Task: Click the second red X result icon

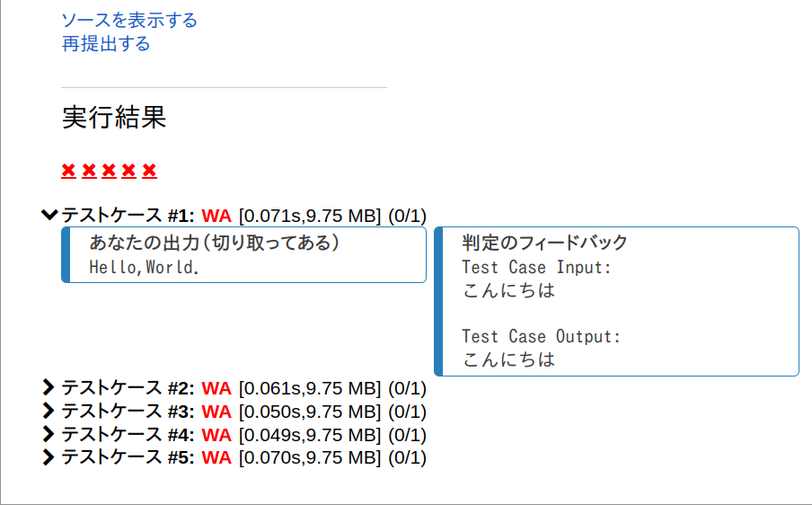Action: tap(89, 171)
